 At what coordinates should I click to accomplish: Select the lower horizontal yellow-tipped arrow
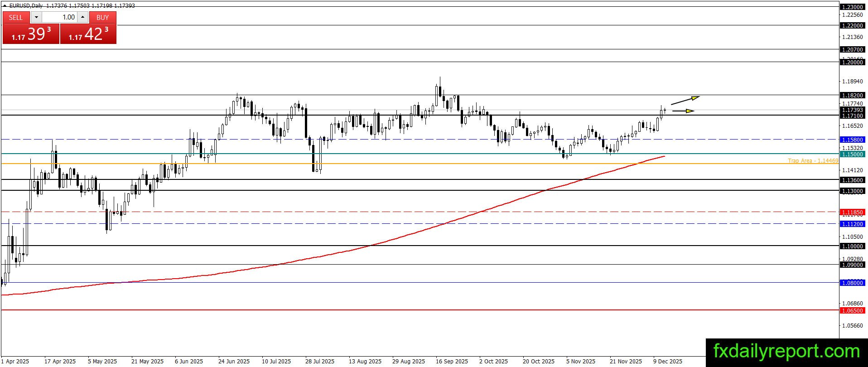683,111
